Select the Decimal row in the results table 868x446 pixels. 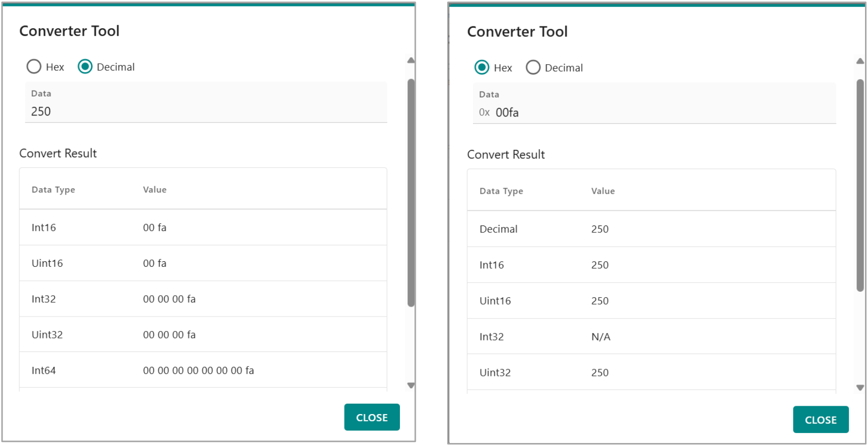(x=651, y=229)
